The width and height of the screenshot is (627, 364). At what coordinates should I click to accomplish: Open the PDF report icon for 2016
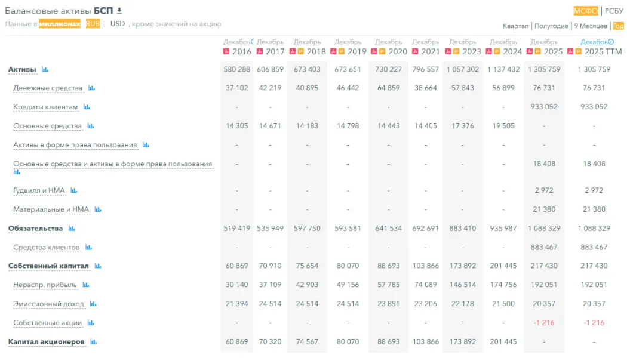click(226, 51)
